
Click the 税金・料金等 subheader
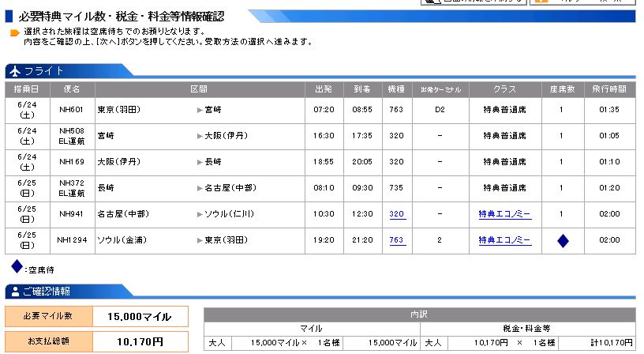click(527, 328)
